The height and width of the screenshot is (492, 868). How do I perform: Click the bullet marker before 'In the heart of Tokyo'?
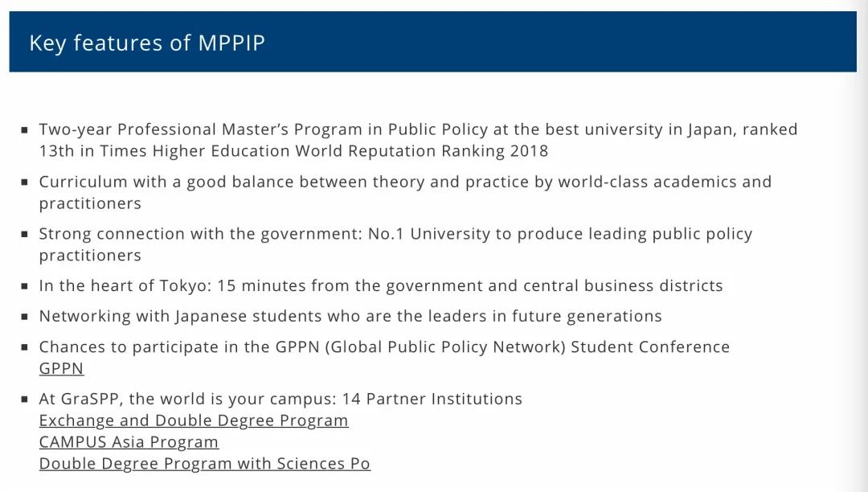pyautogui.click(x=25, y=286)
